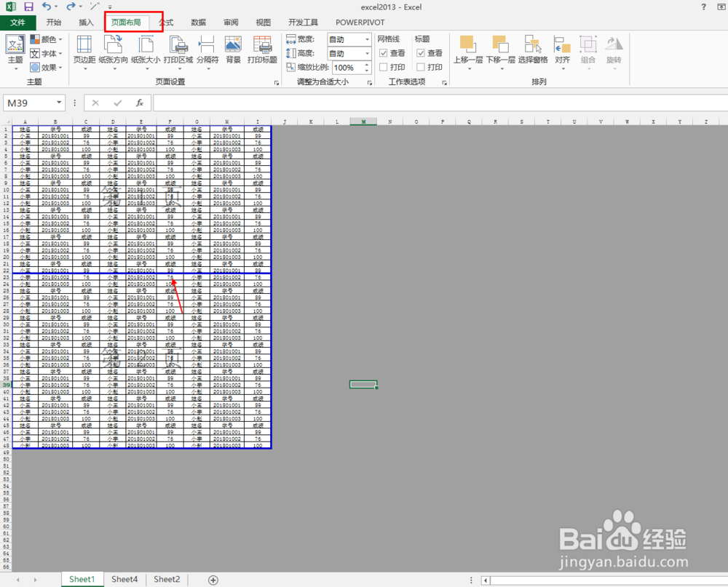728x587 pixels.
Task: Switch to Insert (插入) tab
Action: point(86,23)
